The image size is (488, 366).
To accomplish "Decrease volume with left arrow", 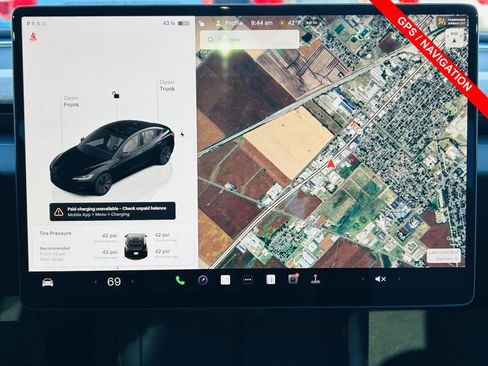I will (363, 279).
